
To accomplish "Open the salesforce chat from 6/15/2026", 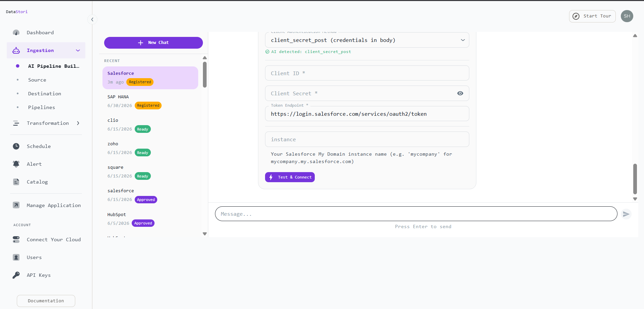I will tap(150, 195).
